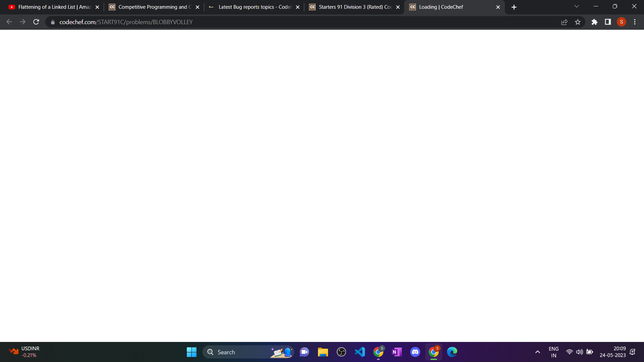The height and width of the screenshot is (362, 644).
Task: Launch Discord from the taskbar
Action: point(415,352)
